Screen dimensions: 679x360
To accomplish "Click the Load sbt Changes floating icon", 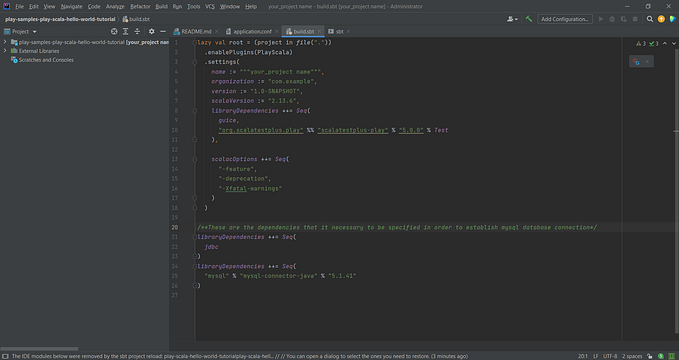I will pos(636,62).
